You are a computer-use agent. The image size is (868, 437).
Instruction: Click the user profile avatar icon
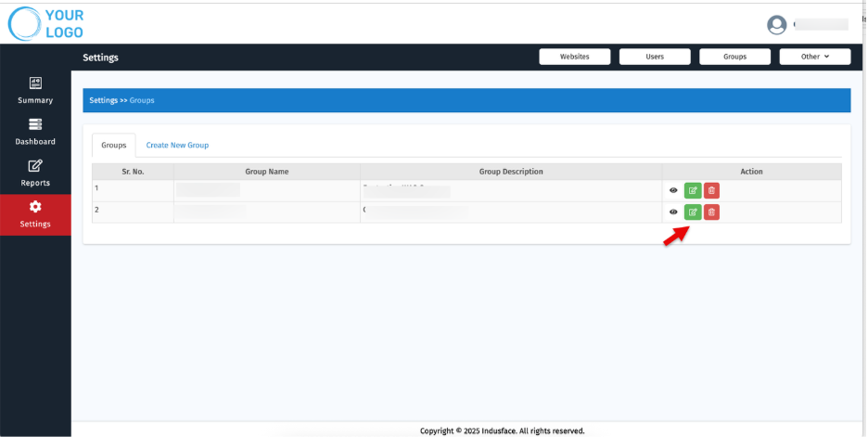pos(777,25)
